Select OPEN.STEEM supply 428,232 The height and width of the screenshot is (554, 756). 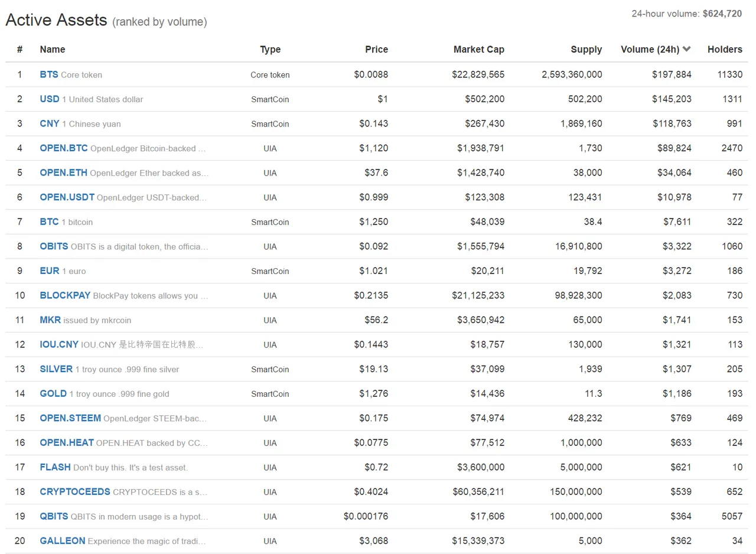click(x=585, y=418)
